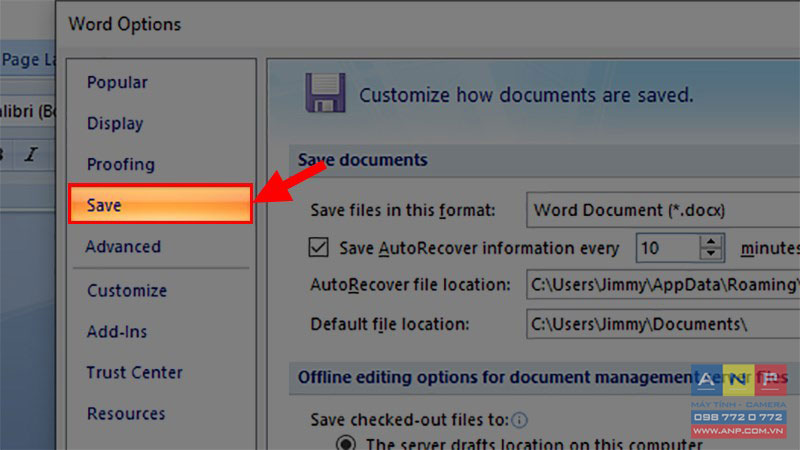This screenshot has width=800, height=450.
Task: Decrease AutoRecover minutes with down arrow
Action: (711, 255)
